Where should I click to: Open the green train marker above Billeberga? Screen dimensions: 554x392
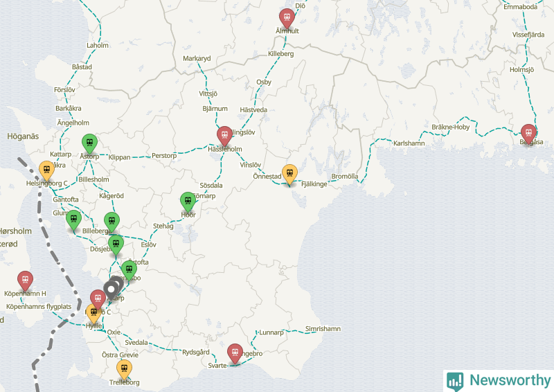(x=111, y=222)
